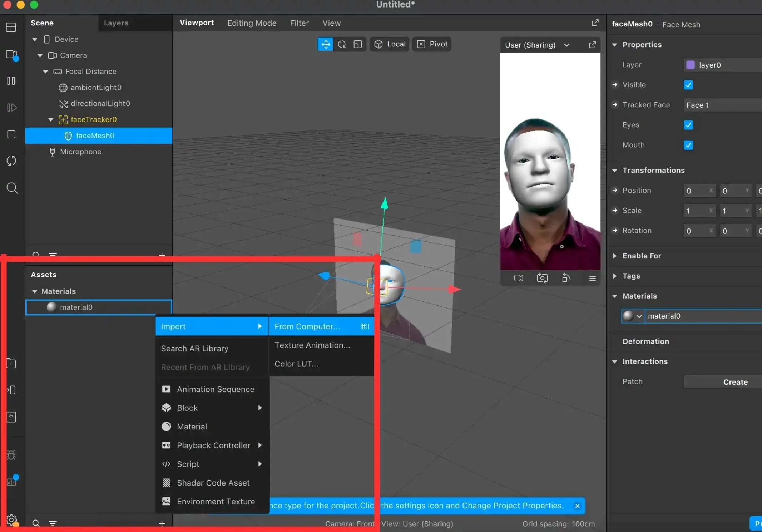
Task: Click the simulator screenshot camera icon
Action: [542, 278]
